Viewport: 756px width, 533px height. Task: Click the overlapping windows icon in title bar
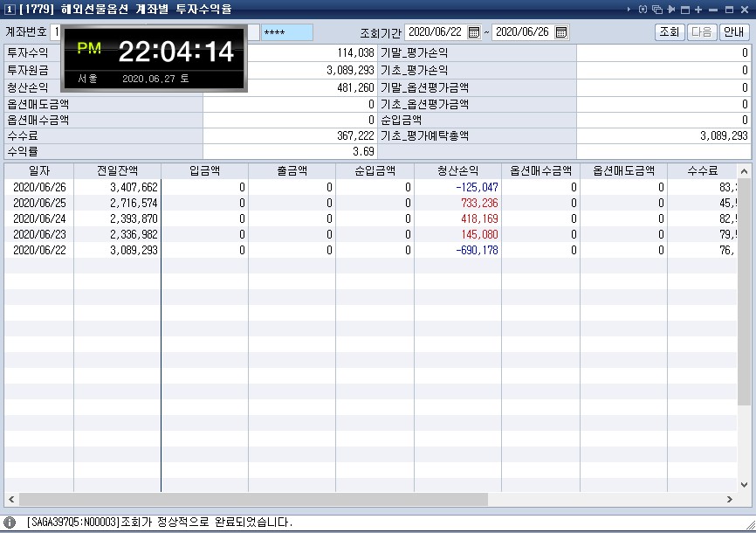click(x=657, y=10)
